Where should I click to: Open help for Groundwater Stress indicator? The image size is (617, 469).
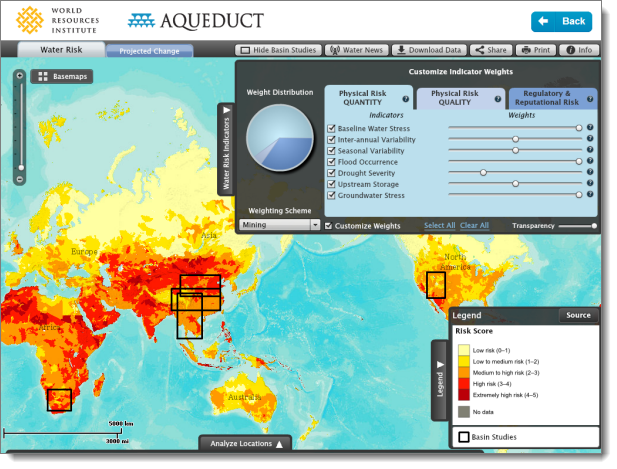[x=590, y=194]
